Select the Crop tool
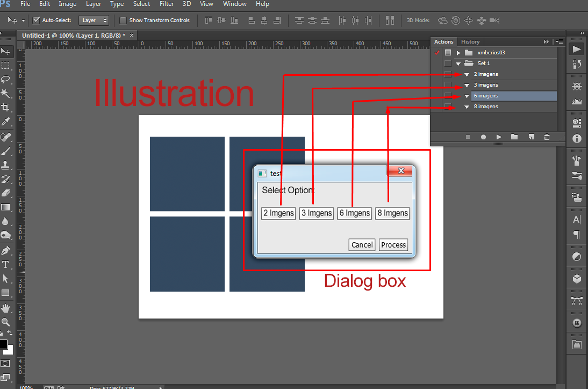 (6, 107)
